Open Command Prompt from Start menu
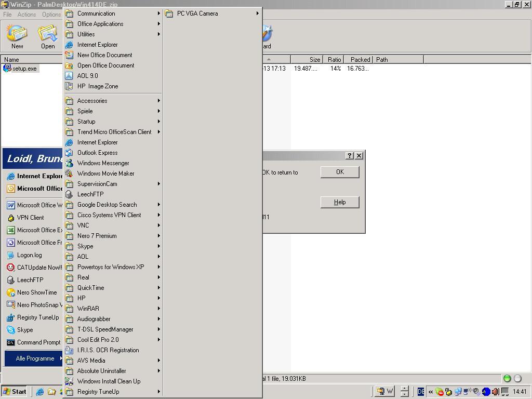 pos(34,342)
